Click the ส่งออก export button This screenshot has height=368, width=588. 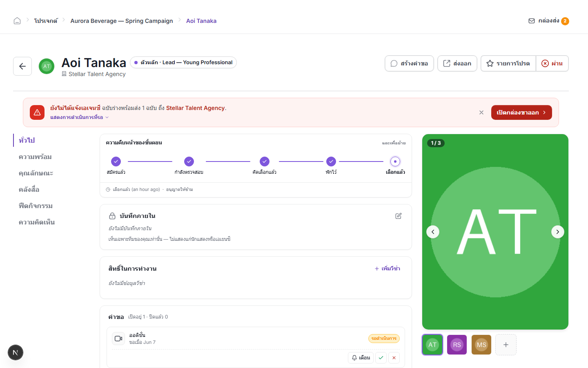(457, 63)
